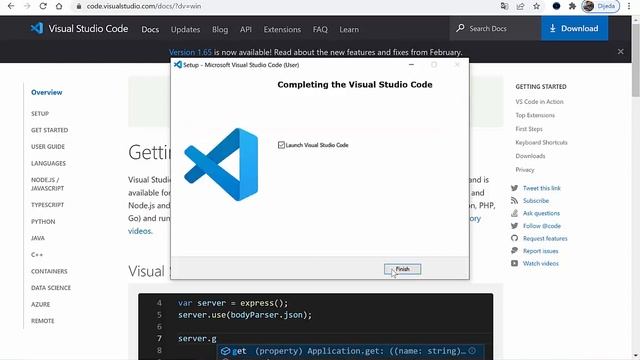The height and width of the screenshot is (360, 640).
Task: Open the Tweet this link text
Action: (542, 188)
